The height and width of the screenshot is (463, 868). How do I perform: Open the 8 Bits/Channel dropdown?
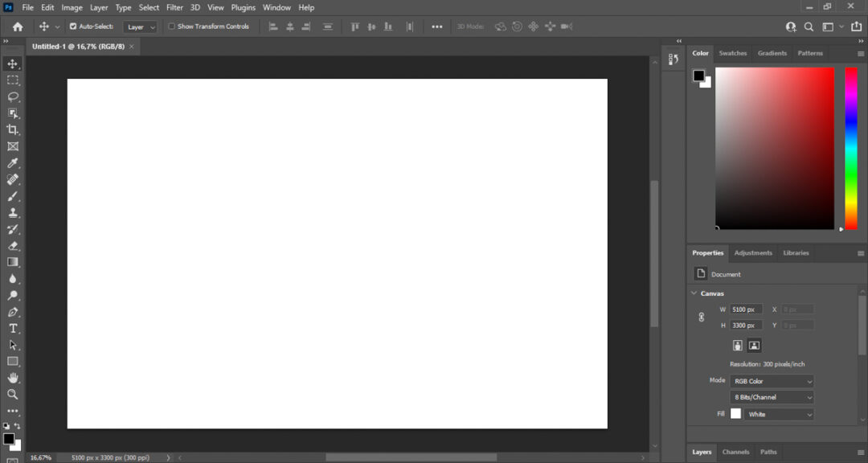[x=771, y=397]
